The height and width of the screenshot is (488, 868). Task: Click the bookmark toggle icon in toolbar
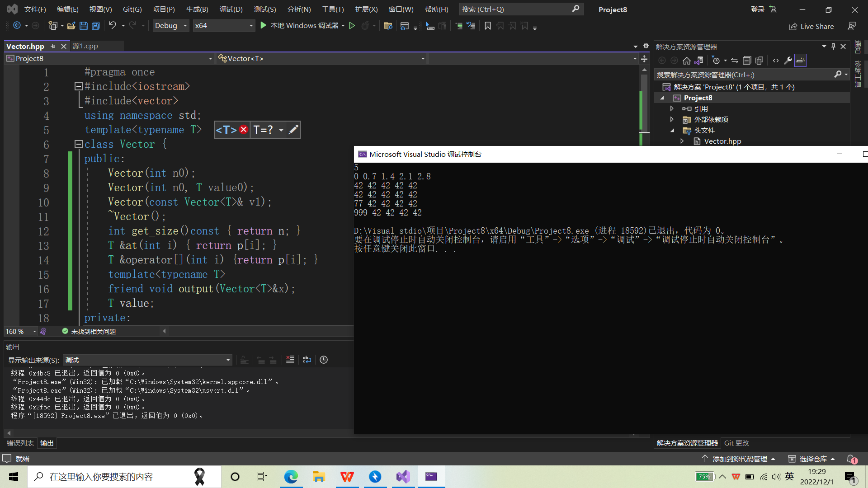point(487,26)
